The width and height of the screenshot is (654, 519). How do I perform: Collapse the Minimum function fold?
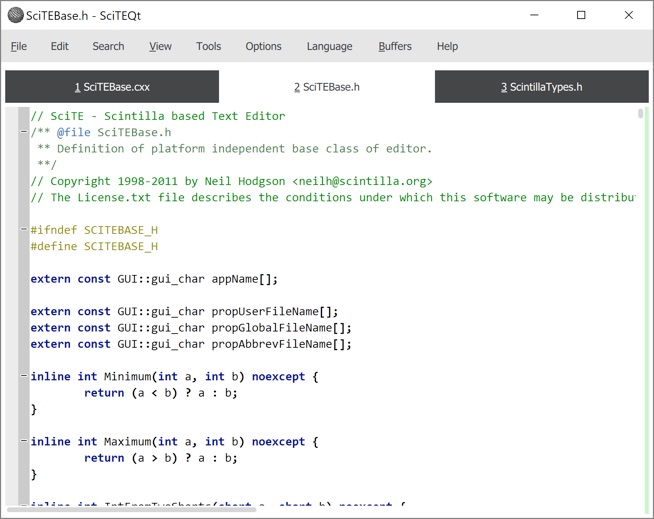pos(24,375)
